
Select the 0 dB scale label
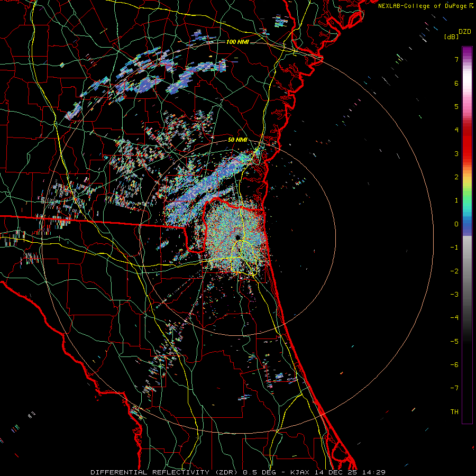coord(456,224)
